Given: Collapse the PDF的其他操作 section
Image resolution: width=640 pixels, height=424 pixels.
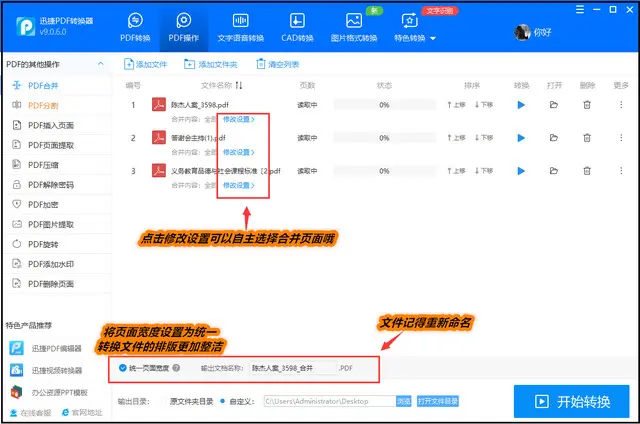Looking at the screenshot, I should [x=100, y=64].
